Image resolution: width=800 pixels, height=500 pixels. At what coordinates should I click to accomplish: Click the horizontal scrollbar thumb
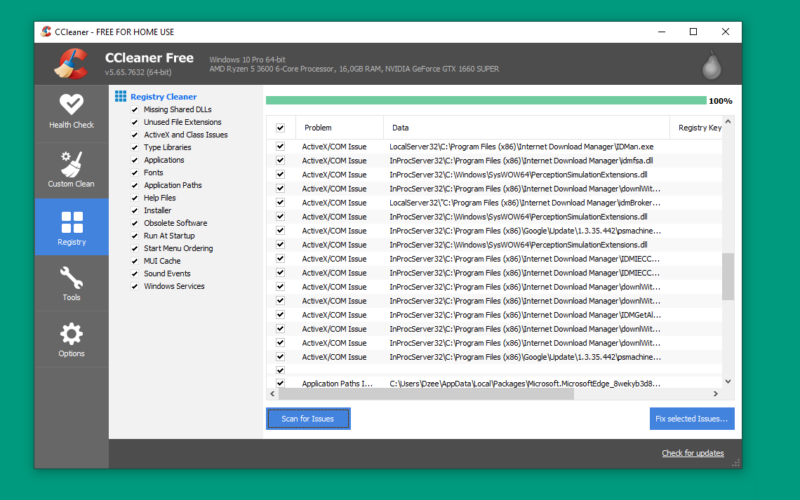426,394
